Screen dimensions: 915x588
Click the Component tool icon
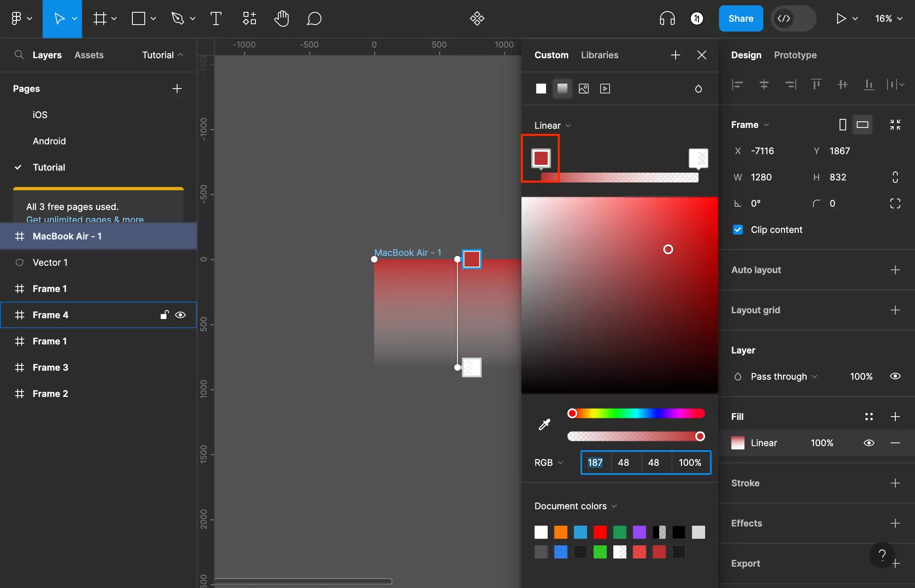pos(249,18)
